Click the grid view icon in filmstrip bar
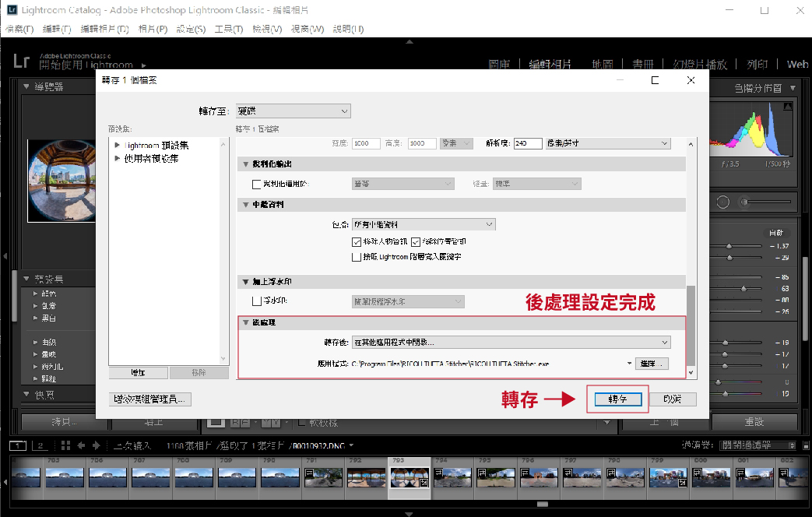Screen dimensions: 812x517 [65, 445]
